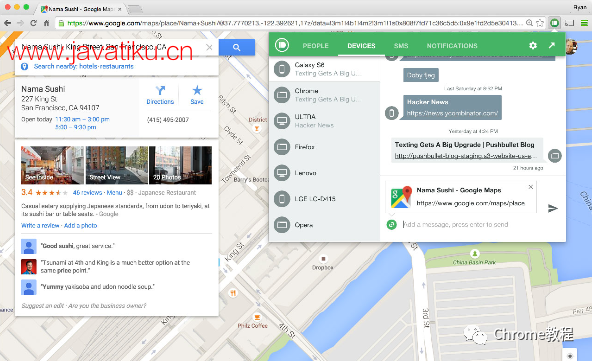Click the Pushbullet logo in green header
The width and height of the screenshot is (592, 361).
282,45
